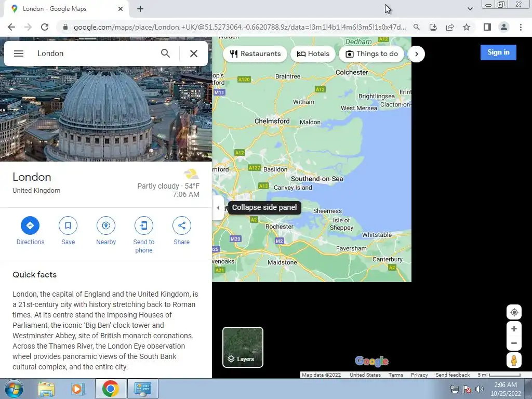
Task: Open the Google Maps hamburger menu
Action: [19, 54]
